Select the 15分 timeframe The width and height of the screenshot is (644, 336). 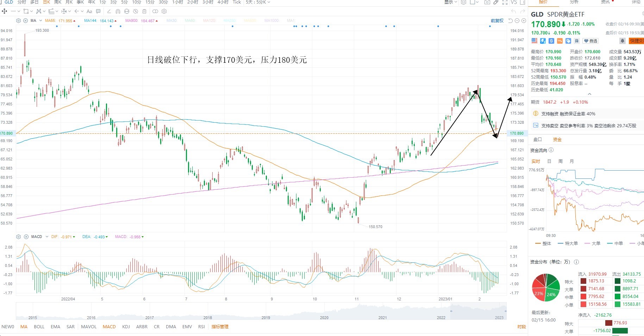(150, 2)
